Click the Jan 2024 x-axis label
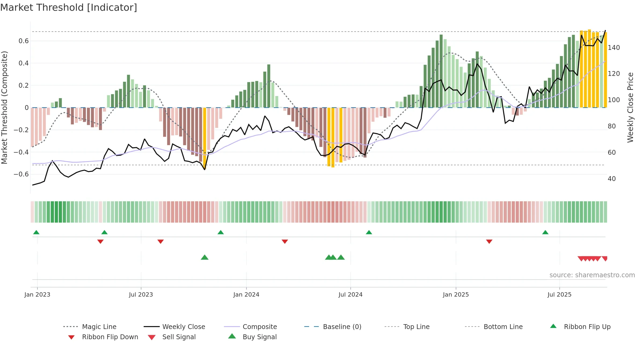The width and height of the screenshot is (644, 362). (246, 295)
